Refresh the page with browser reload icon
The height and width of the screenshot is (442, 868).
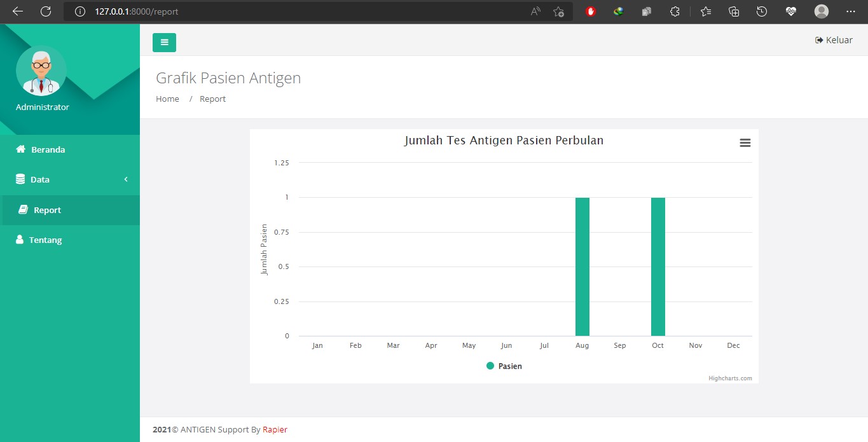46,11
